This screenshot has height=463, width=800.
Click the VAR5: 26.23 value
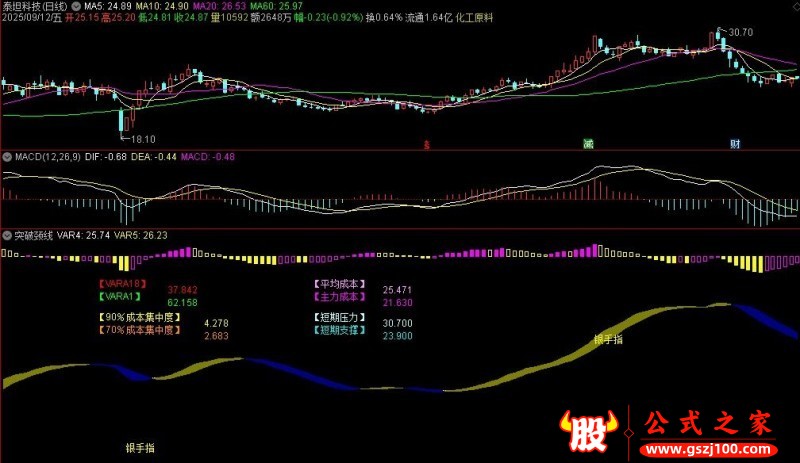[140, 235]
